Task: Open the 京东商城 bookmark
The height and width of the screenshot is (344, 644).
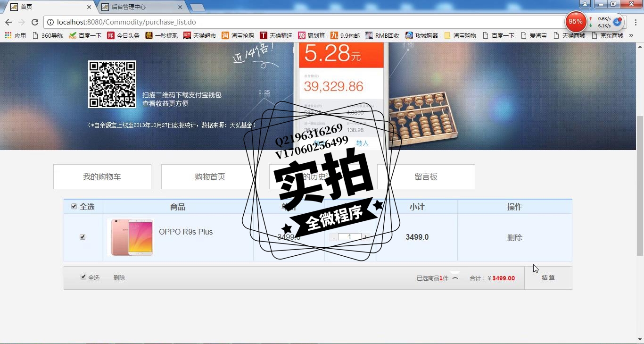Action: pos(607,35)
